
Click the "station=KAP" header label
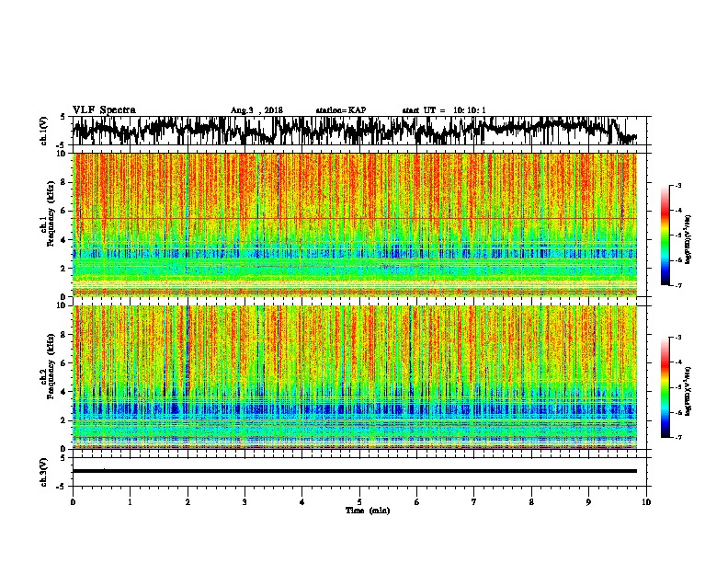341,110
